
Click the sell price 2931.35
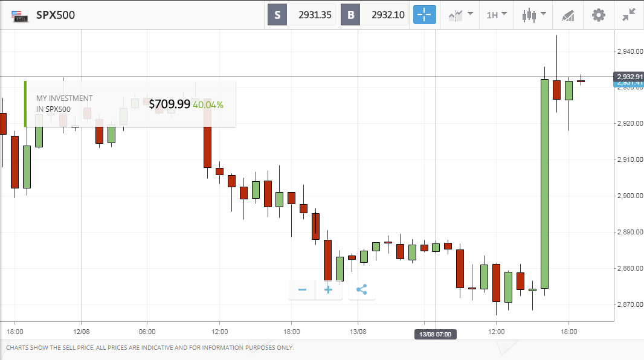[x=315, y=14]
